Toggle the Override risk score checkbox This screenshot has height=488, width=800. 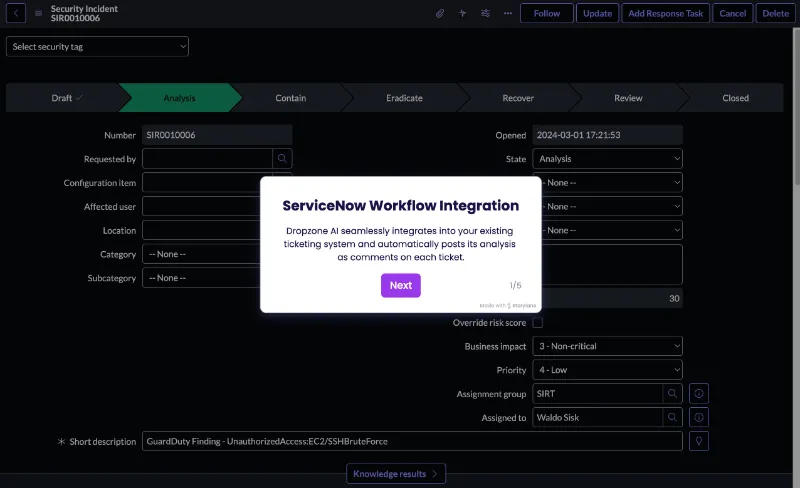[x=538, y=323]
